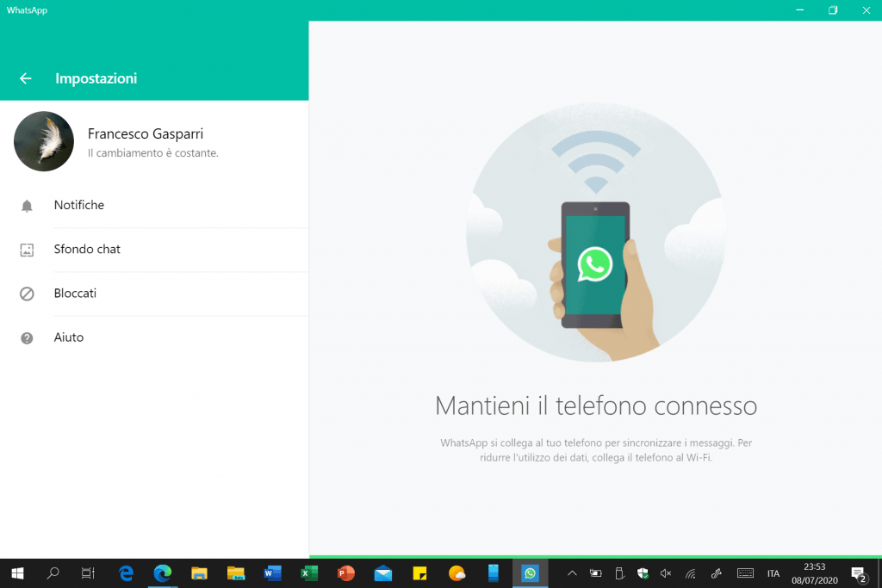882x588 pixels.
Task: Toggle the muted volume speaker icon
Action: pos(666,573)
